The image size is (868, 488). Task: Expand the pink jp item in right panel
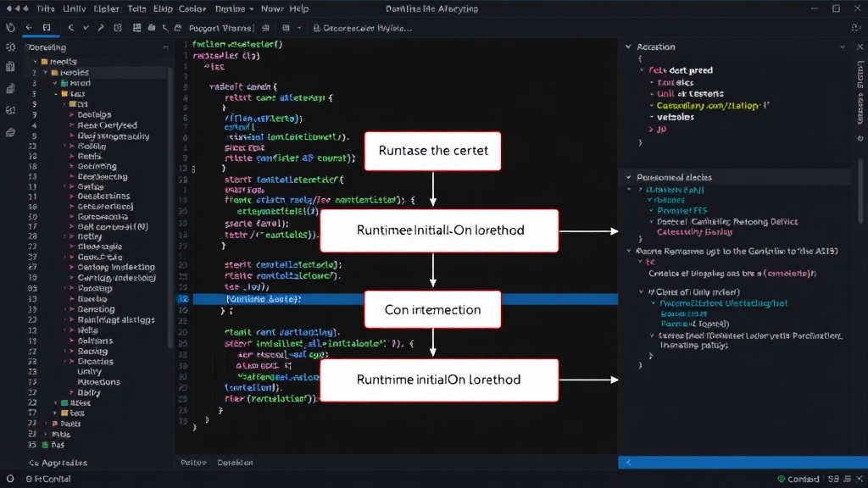651,129
